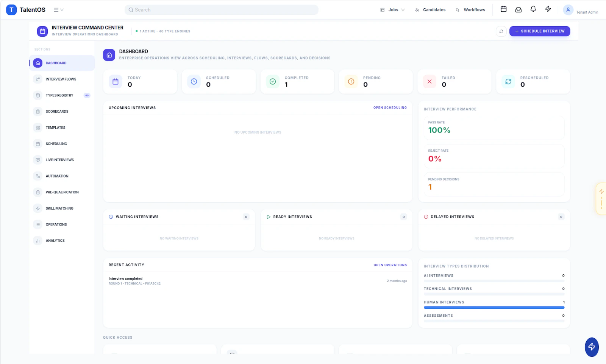The height and width of the screenshot is (364, 606).
Task: Open the Jobs dropdown menu
Action: point(393,10)
